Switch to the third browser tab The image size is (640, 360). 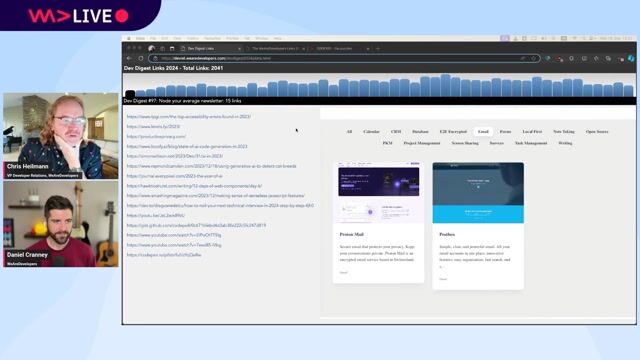tap(340, 48)
